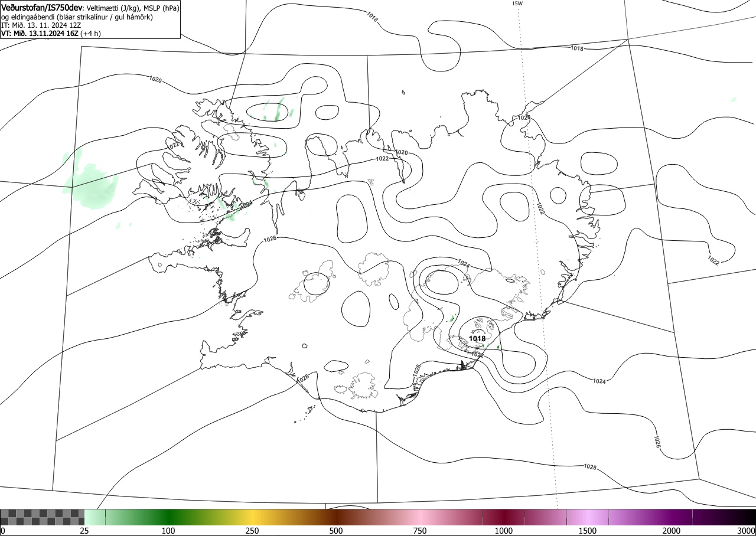This screenshot has width=756, height=536.
Task: Click the 1028 isobar label over the southeastern sea
Action: [589, 467]
